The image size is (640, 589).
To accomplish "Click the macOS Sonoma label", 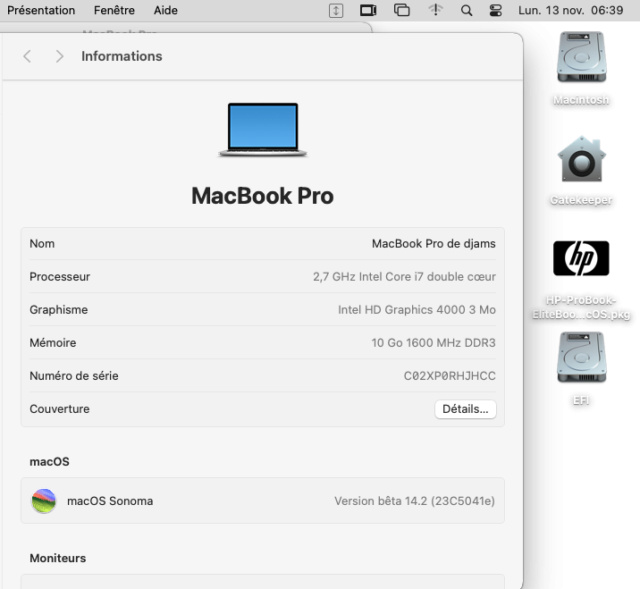I will pyautogui.click(x=110, y=501).
